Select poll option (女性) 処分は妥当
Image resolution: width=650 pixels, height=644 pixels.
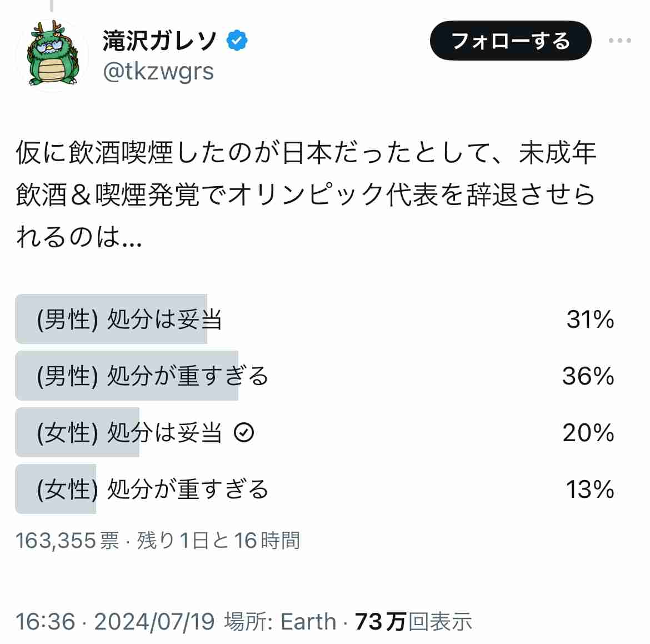(315, 432)
